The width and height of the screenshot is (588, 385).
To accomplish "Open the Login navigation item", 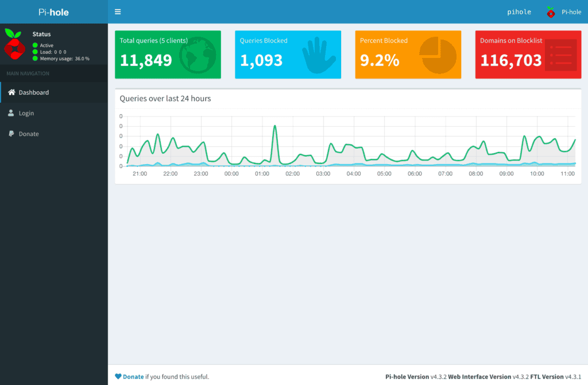I will click(x=54, y=113).
